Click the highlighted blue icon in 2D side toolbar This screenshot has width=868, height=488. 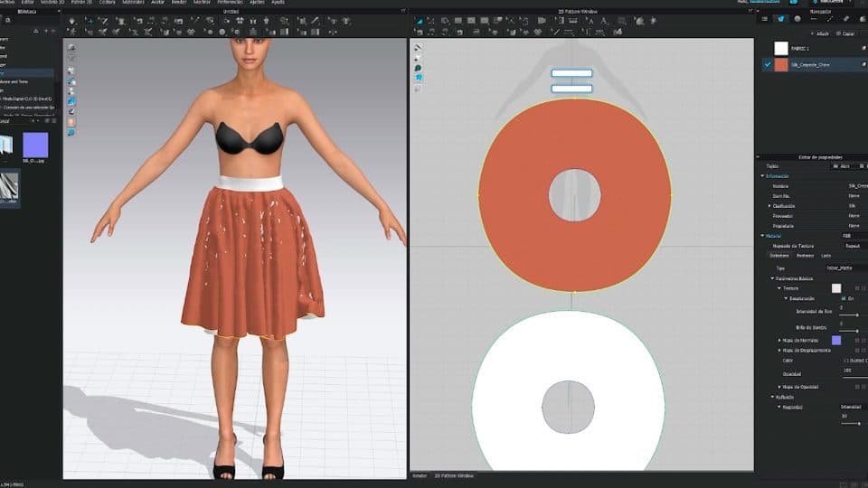click(418, 78)
